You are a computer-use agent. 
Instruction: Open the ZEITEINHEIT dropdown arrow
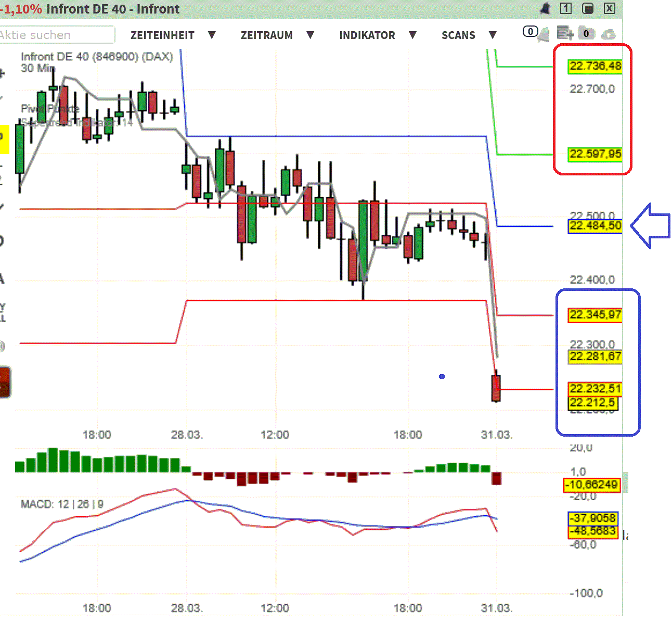click(212, 35)
